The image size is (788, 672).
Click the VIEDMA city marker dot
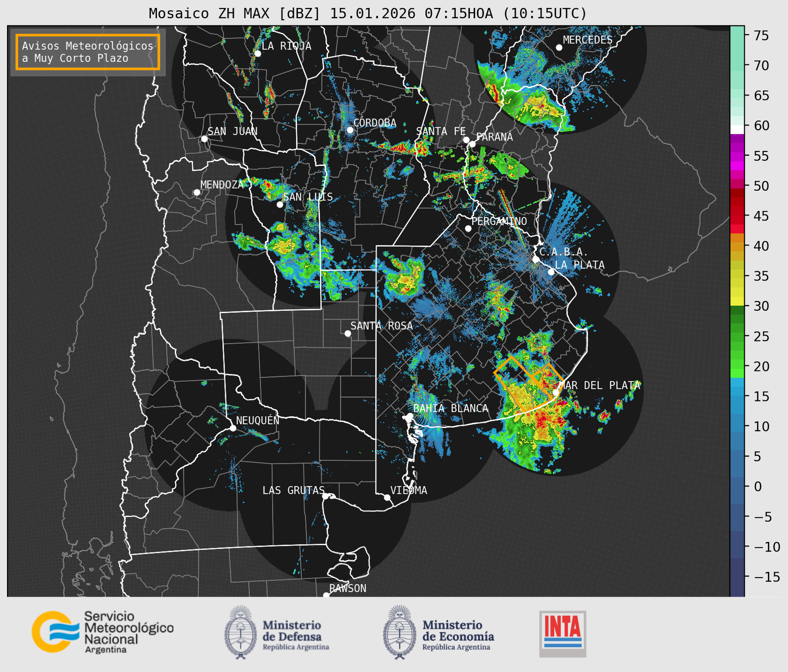click(387, 497)
